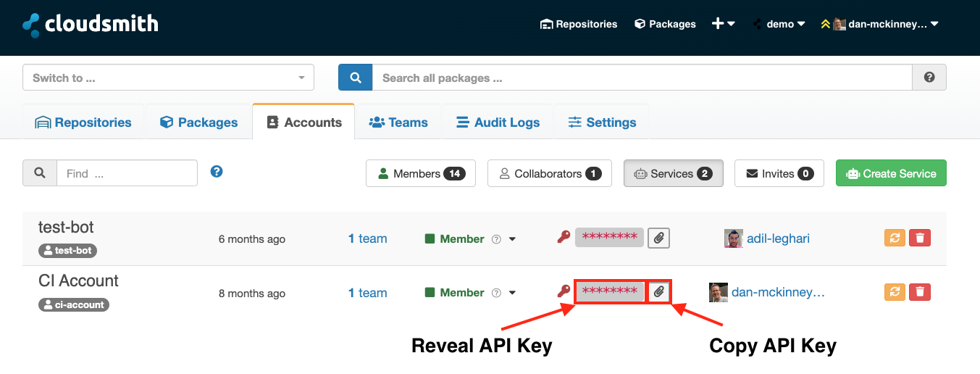Refresh the API key for CI Account
The image size is (980, 374).
pyautogui.click(x=895, y=291)
